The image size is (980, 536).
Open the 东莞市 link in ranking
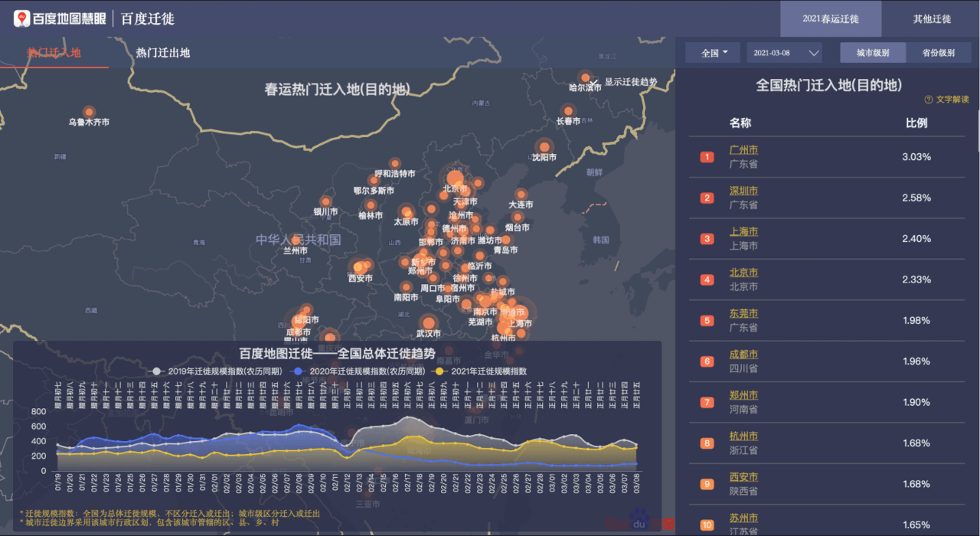pyautogui.click(x=743, y=313)
